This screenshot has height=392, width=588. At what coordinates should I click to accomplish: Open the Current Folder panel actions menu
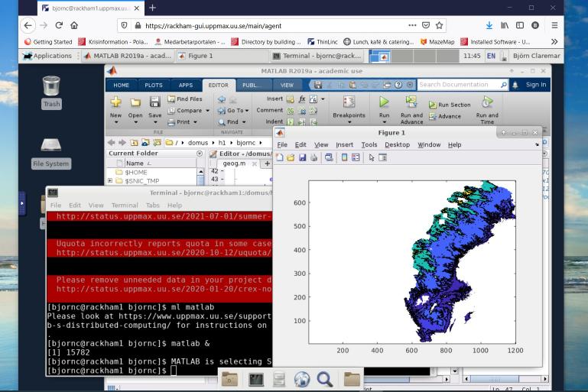pos(200,154)
